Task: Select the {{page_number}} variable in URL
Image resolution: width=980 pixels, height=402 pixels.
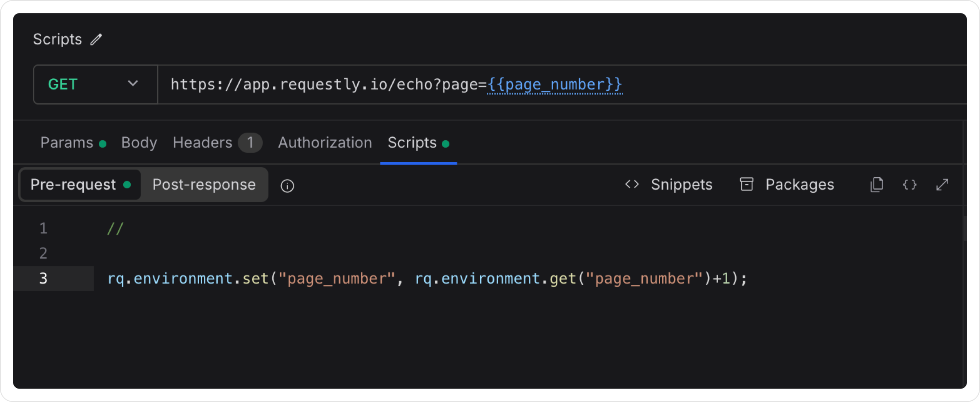Action: 555,85
